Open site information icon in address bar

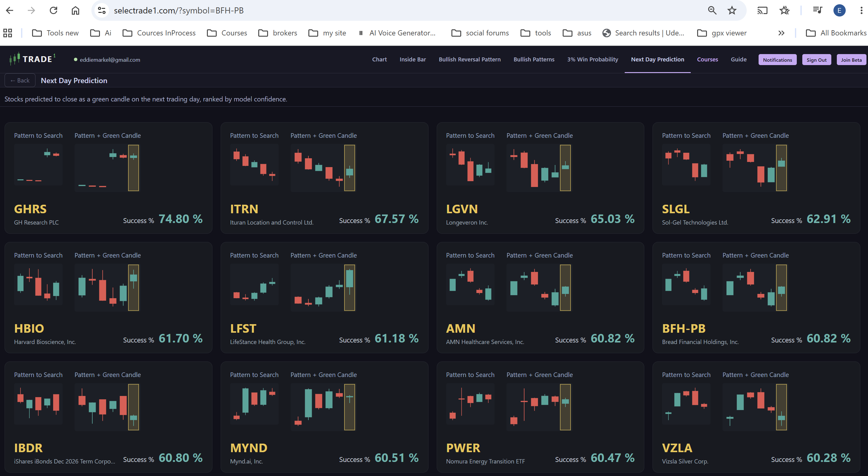(x=102, y=10)
